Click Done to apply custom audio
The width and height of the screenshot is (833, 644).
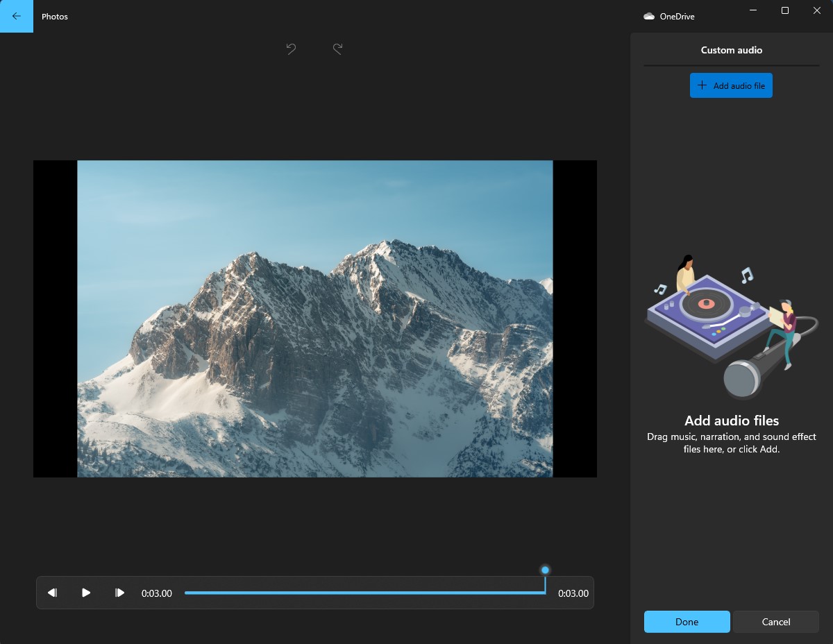pyautogui.click(x=687, y=622)
